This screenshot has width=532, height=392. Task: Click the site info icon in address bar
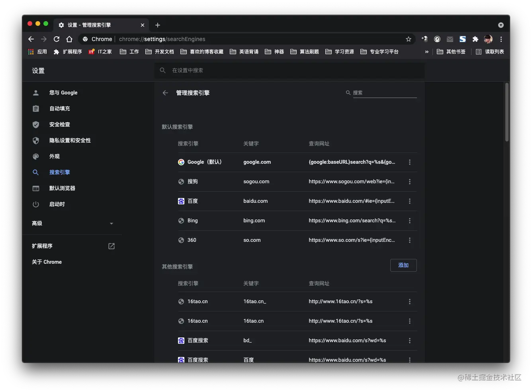85,39
